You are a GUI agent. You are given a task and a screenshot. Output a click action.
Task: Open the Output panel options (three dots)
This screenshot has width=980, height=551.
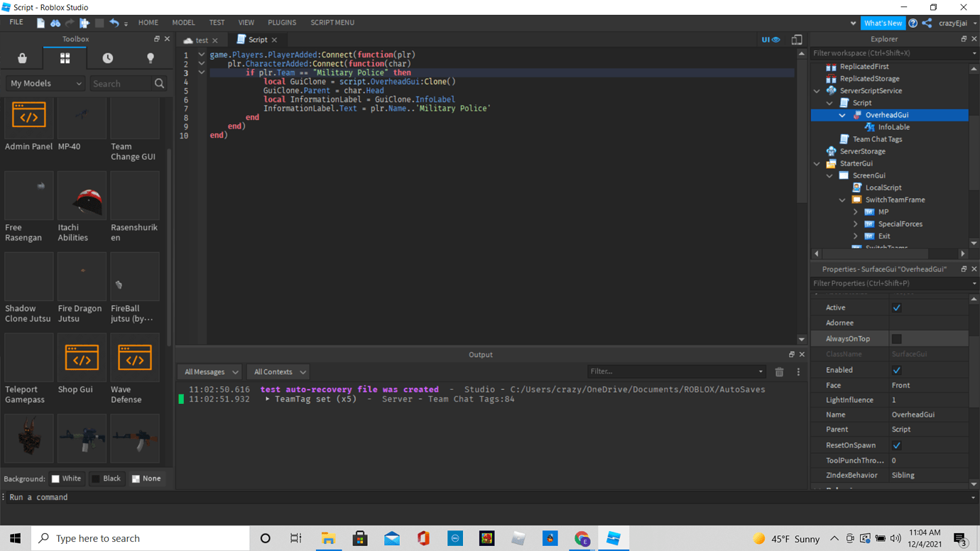pyautogui.click(x=798, y=372)
